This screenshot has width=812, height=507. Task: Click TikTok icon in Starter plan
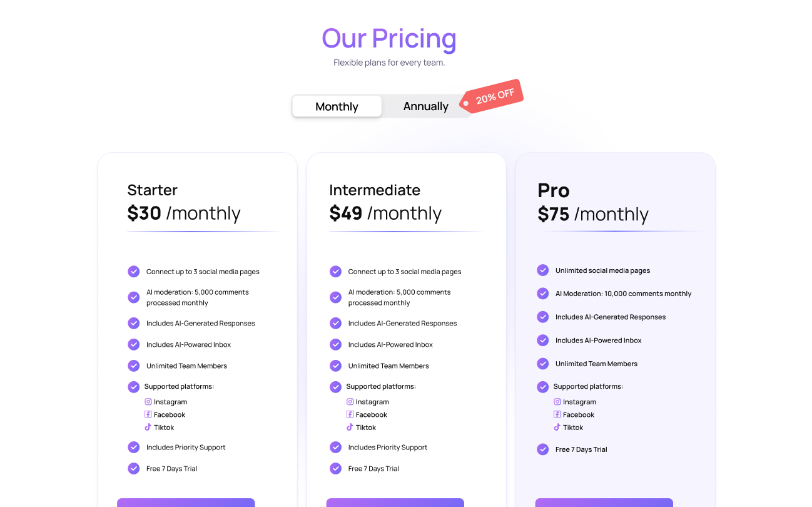click(x=148, y=428)
